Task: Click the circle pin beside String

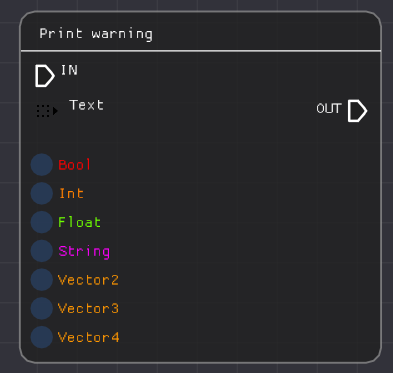Action: click(42, 251)
